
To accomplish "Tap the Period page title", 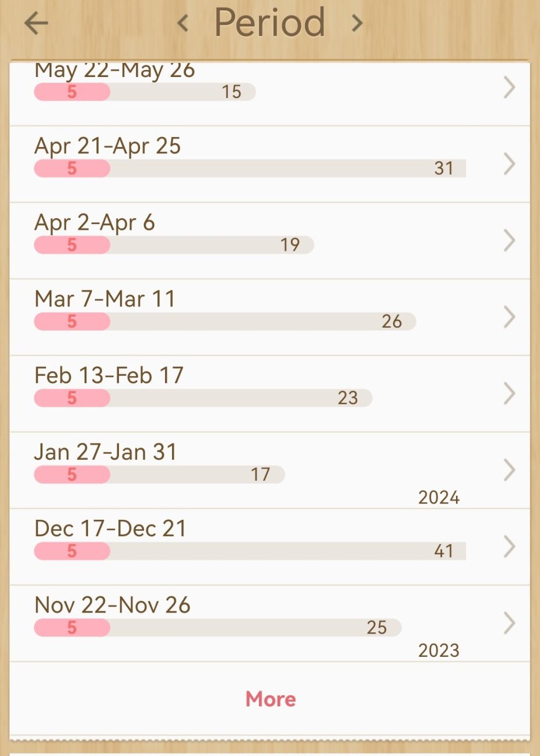I will pos(269,23).
